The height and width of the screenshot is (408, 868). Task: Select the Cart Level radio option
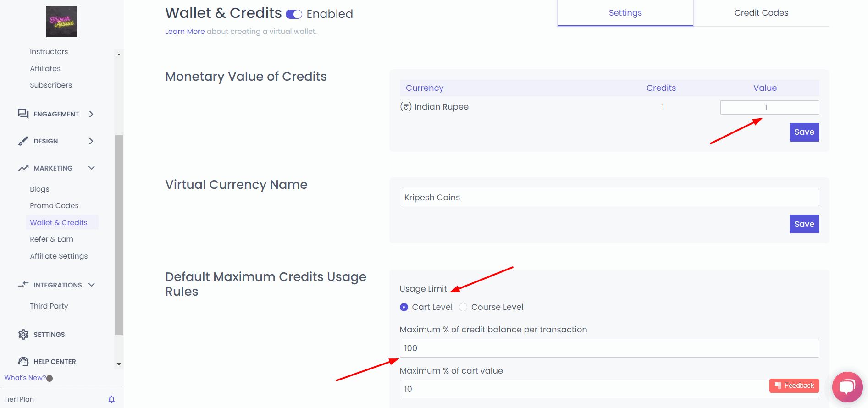[x=404, y=307]
